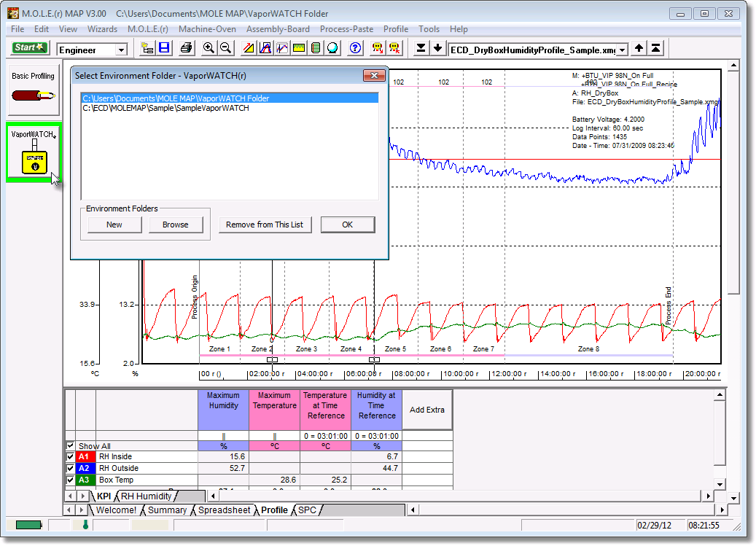
Task: Click New in Environment Folders
Action: (114, 225)
